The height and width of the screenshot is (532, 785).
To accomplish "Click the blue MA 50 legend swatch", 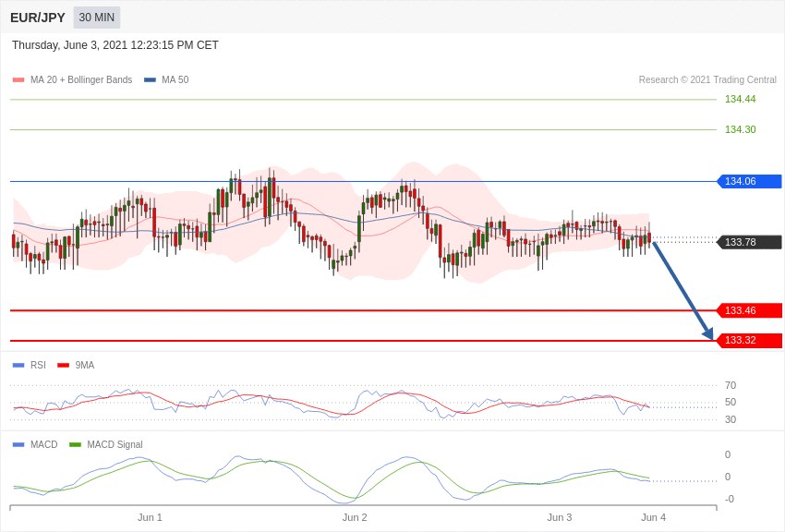I will pos(150,80).
